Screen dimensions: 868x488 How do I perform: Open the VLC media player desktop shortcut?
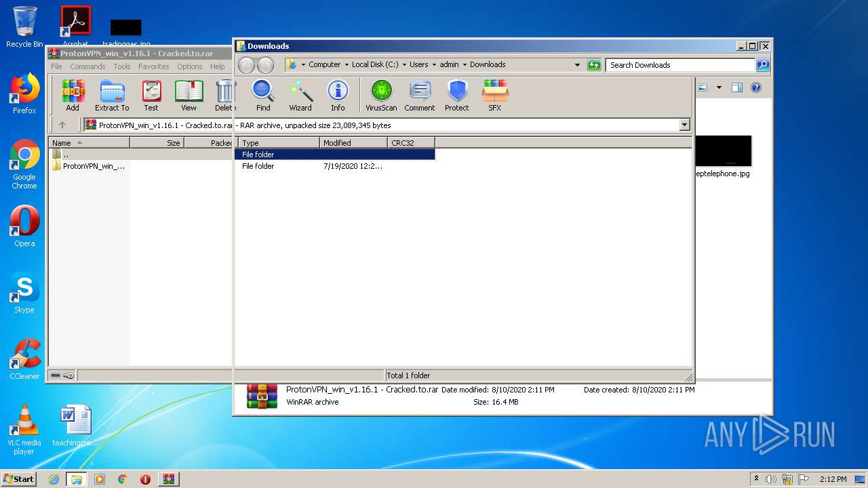point(24,430)
